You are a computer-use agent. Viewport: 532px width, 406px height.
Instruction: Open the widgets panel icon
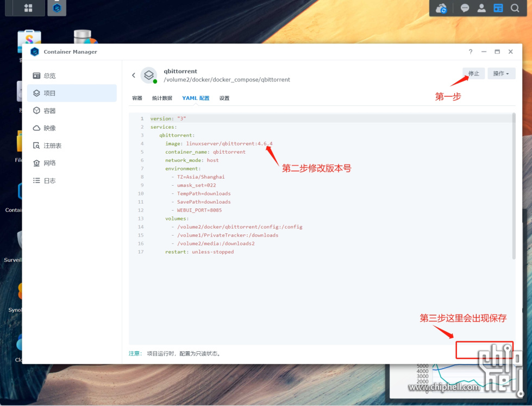tap(498, 8)
